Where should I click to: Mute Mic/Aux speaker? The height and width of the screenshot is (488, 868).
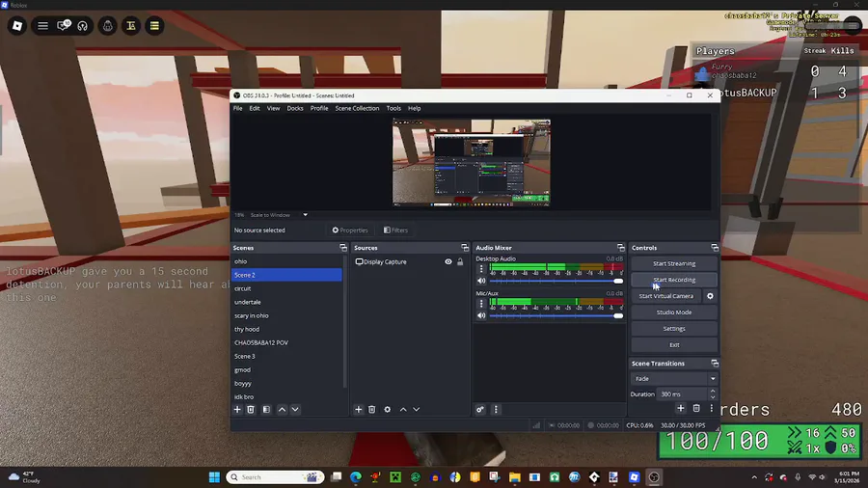481,315
